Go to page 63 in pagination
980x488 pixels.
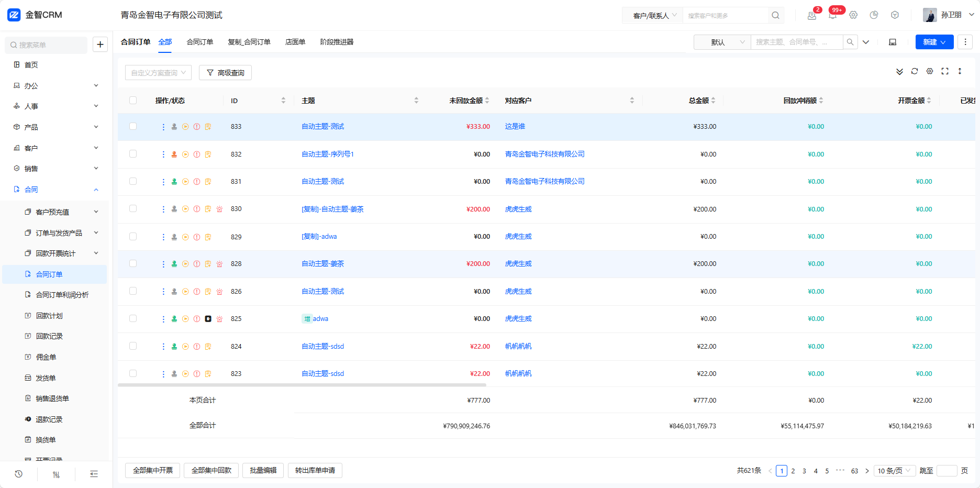click(x=854, y=471)
